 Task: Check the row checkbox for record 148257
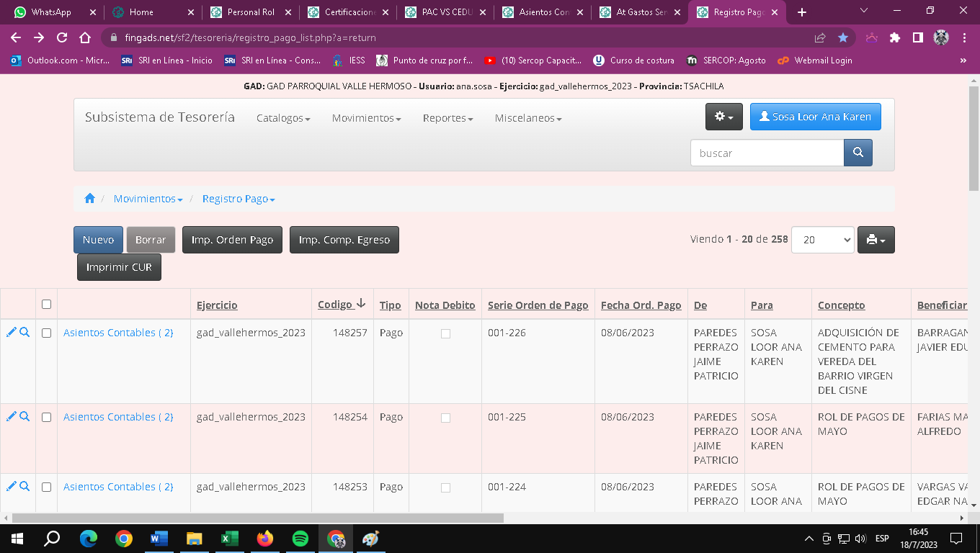coord(47,333)
